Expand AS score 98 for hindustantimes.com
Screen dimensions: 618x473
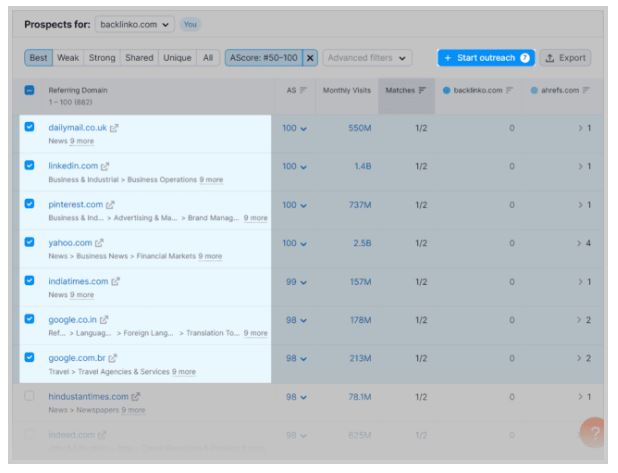coord(296,397)
